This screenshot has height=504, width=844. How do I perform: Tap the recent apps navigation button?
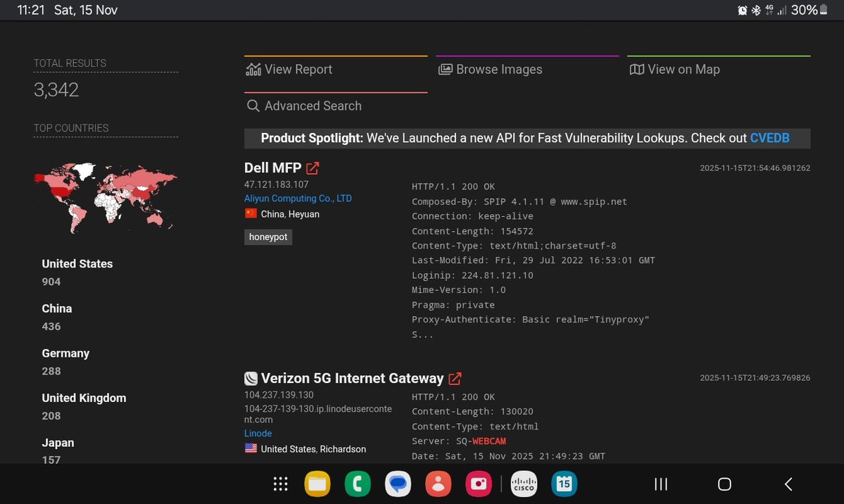pos(661,484)
